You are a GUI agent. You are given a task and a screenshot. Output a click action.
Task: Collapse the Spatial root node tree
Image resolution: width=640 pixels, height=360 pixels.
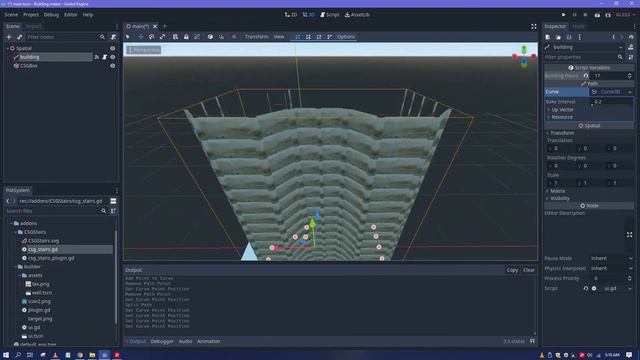(x=7, y=48)
